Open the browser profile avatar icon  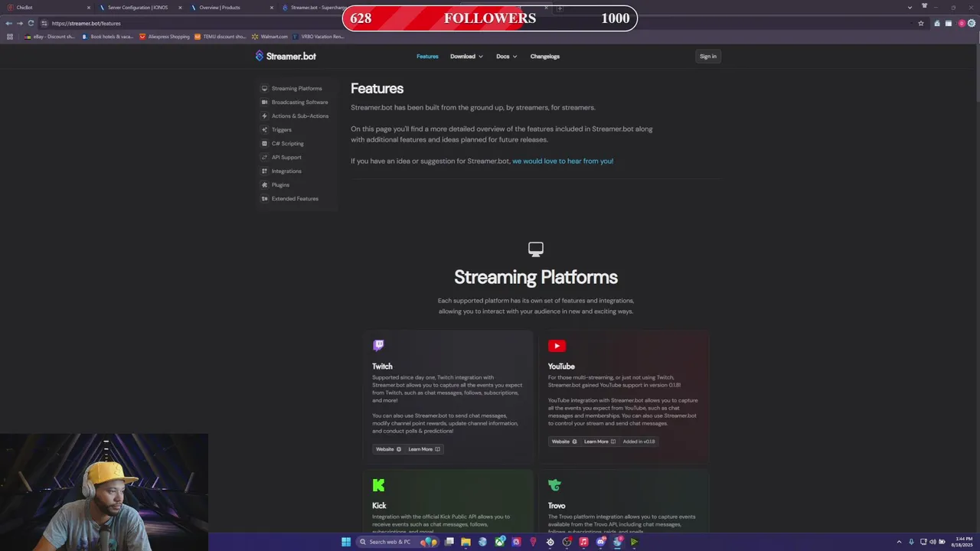tap(962, 23)
